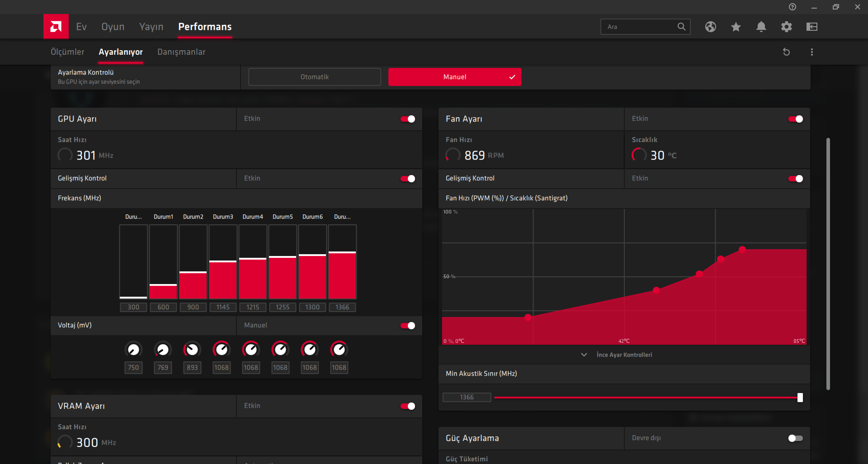Open notifications bell icon
The image size is (868, 464).
761,27
